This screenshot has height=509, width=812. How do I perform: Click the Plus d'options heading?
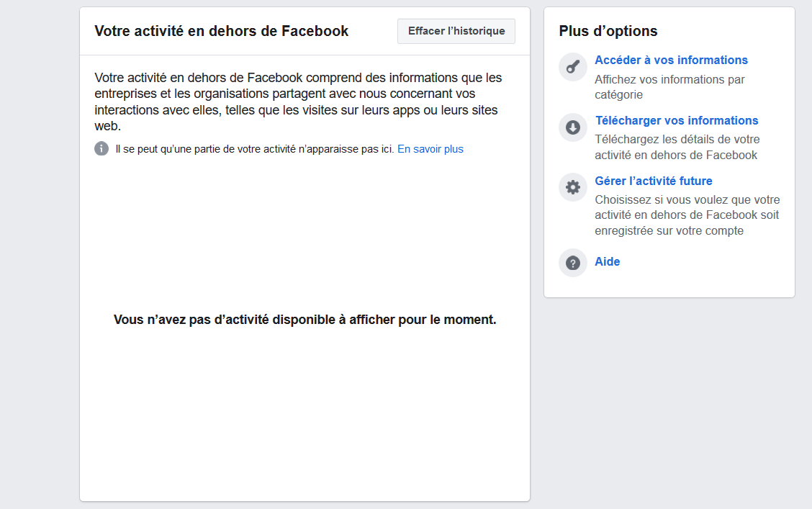point(608,31)
